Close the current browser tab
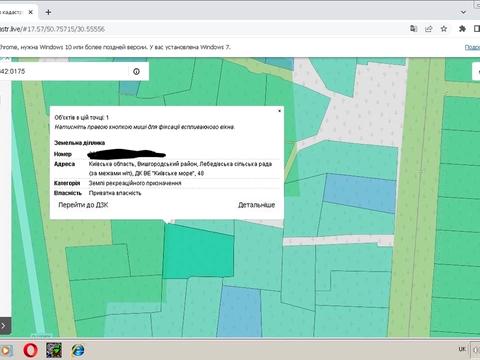 coord(31,12)
